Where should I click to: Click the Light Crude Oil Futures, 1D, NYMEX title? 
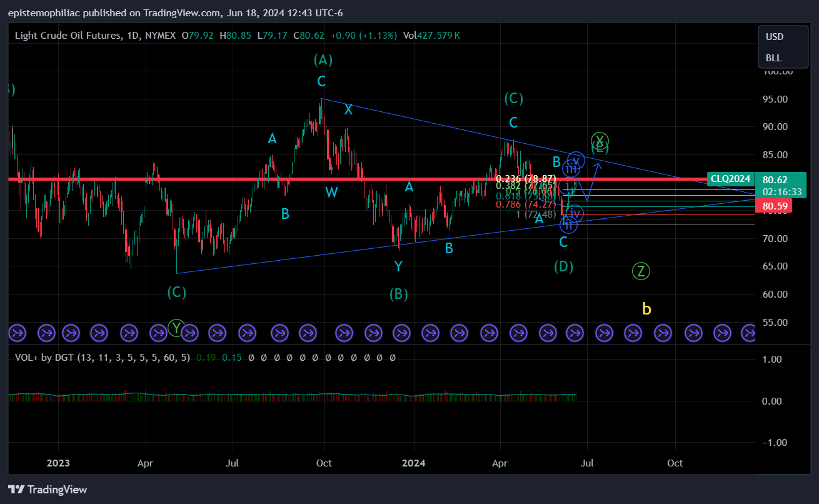[95, 36]
